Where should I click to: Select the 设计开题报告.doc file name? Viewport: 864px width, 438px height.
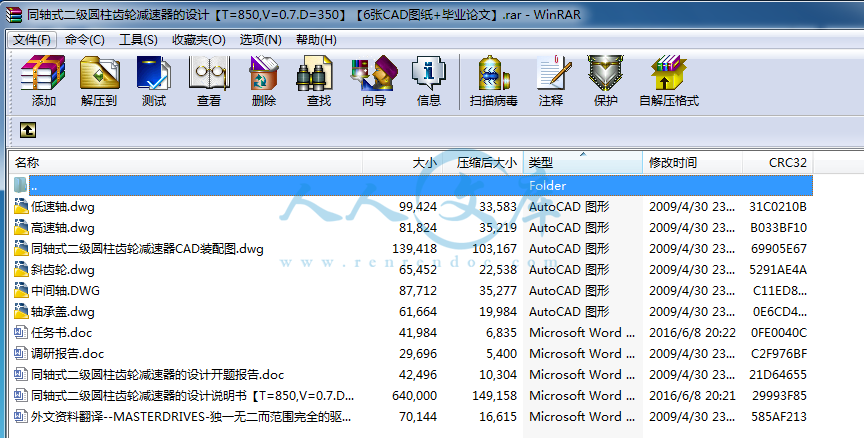[158, 375]
